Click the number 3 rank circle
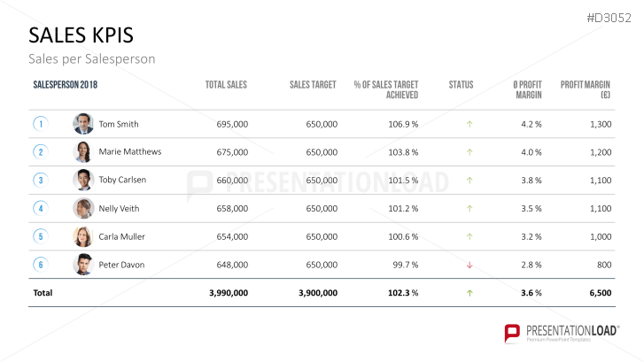644x362 pixels. 40,181
